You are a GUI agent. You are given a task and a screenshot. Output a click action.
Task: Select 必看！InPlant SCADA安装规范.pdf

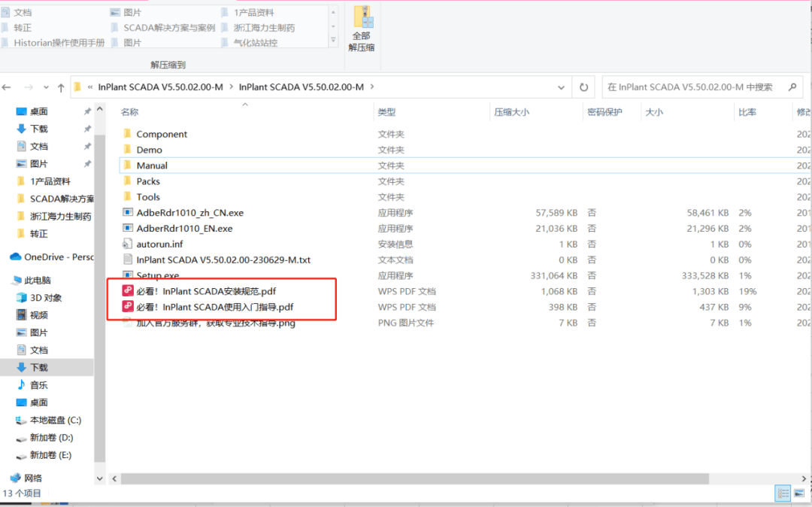(206, 292)
